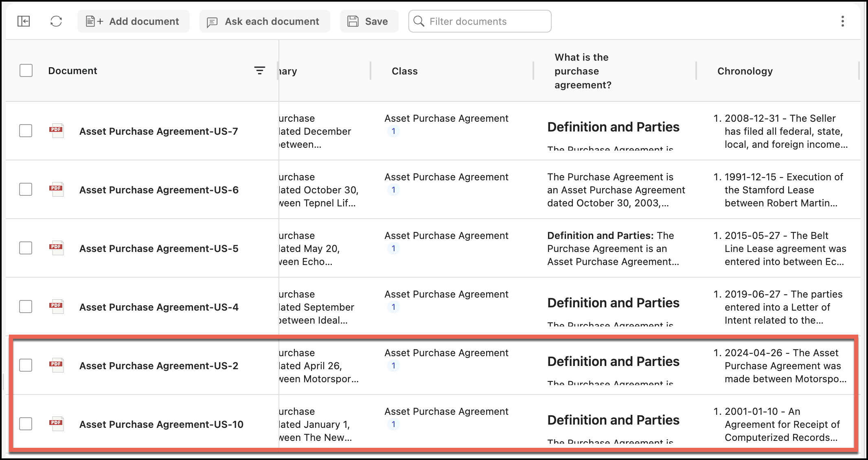Click the Class column header

click(405, 71)
